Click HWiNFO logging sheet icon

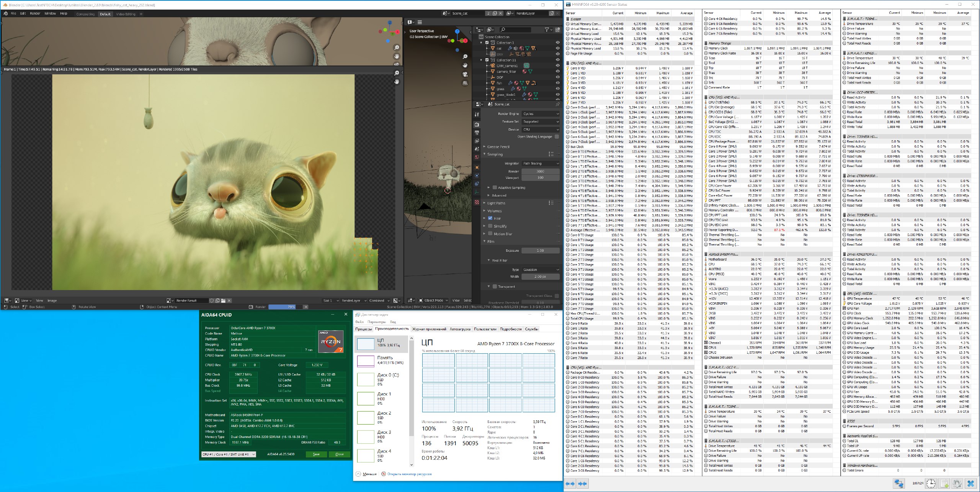pos(944,484)
